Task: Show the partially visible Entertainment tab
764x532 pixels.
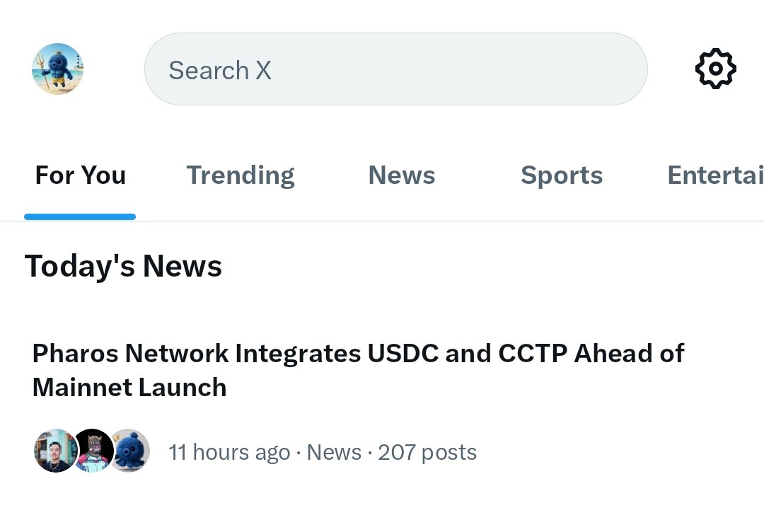Action: click(714, 175)
